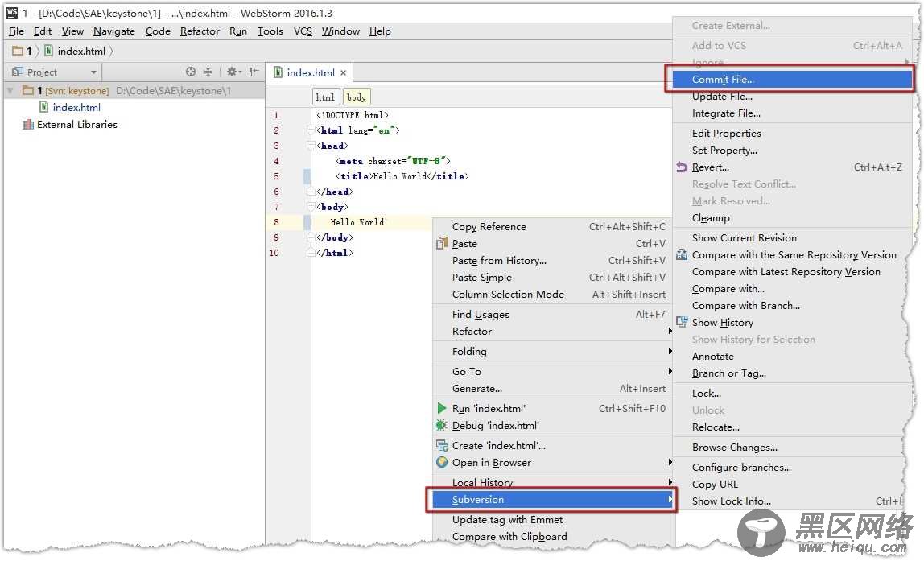Open the Navigate menu
Screen dimensions: 924x561
(x=113, y=31)
